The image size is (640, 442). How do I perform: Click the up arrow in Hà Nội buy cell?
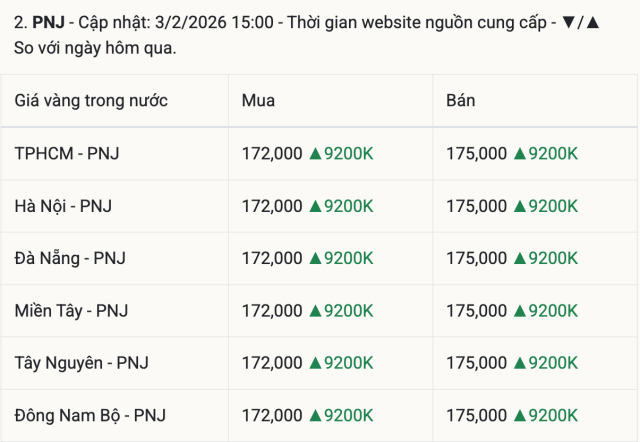[314, 205]
